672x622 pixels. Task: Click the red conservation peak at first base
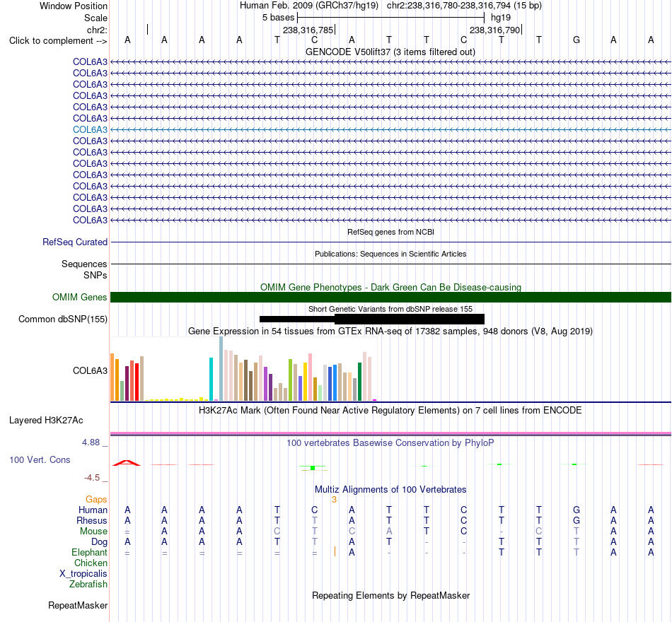click(127, 463)
